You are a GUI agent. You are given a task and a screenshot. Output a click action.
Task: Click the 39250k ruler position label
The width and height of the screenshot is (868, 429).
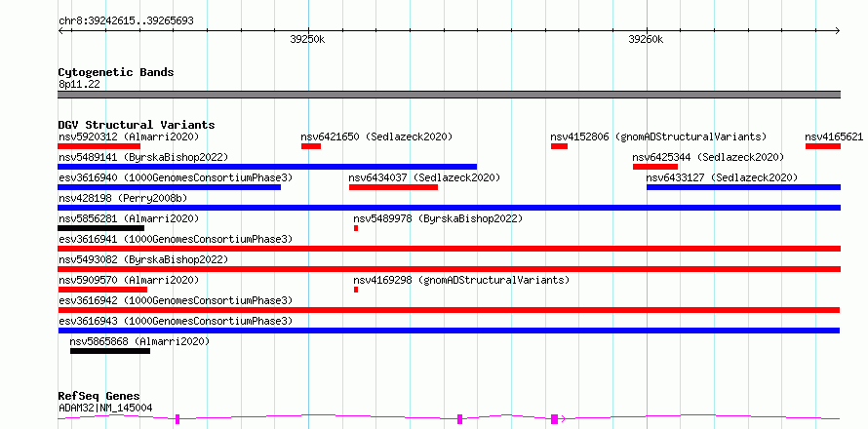[x=308, y=39]
